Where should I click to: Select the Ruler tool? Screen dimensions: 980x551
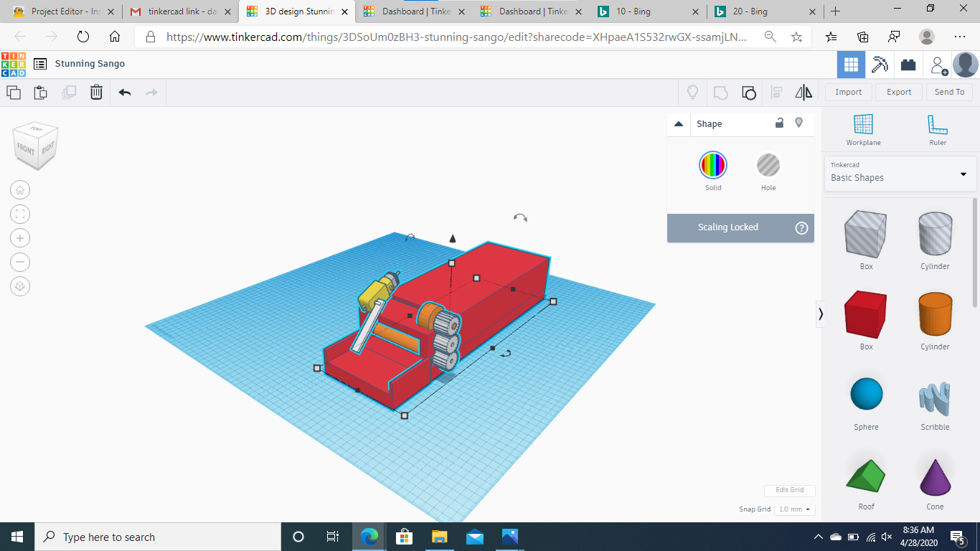(937, 130)
